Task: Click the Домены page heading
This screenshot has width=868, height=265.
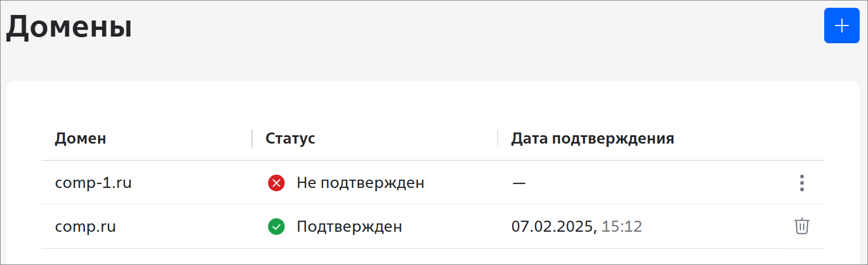Action: (x=69, y=28)
